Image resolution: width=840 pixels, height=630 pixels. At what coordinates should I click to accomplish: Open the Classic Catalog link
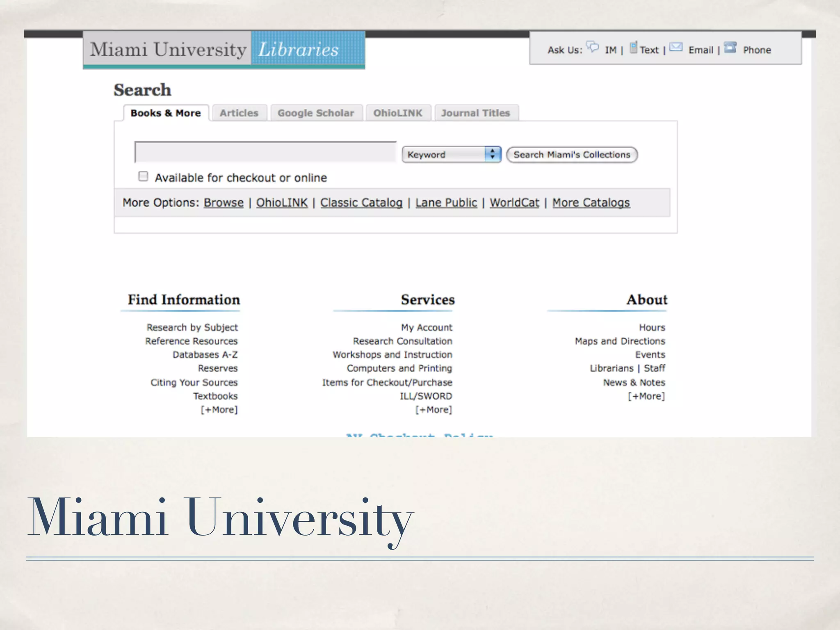pos(361,203)
